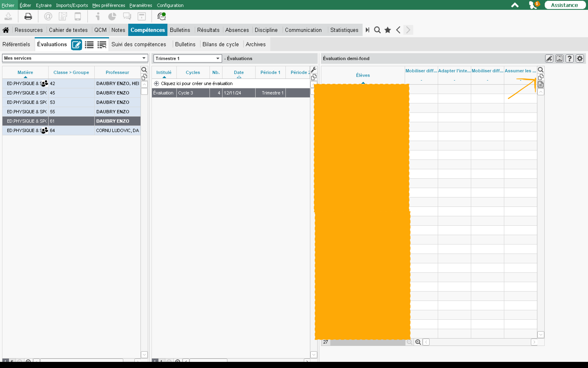The image size is (588, 368).
Task: Click the search icon of student grid
Action: 541,70
